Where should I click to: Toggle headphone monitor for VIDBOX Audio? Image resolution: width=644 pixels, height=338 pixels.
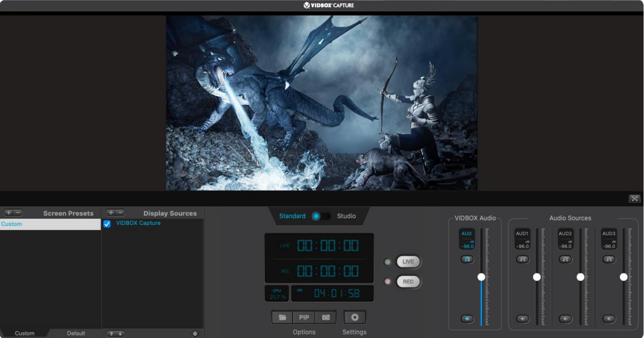pyautogui.click(x=467, y=259)
